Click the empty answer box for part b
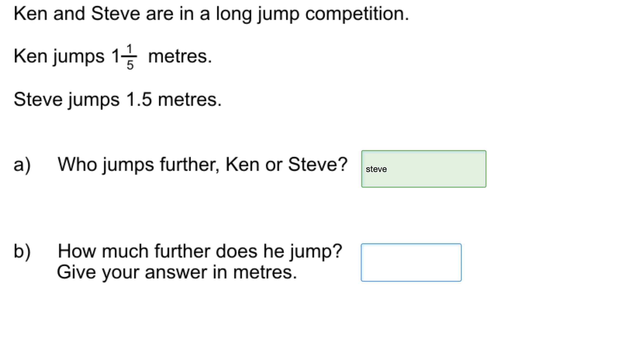The width and height of the screenshot is (644, 338). (x=411, y=263)
